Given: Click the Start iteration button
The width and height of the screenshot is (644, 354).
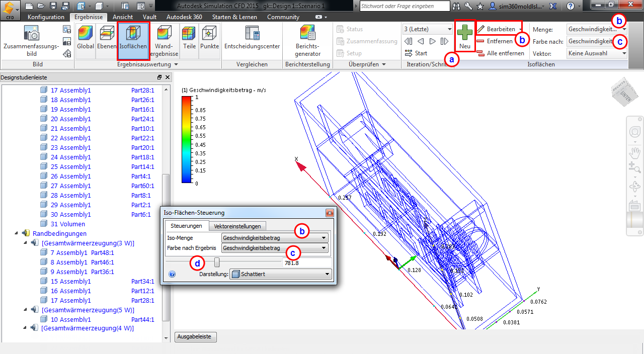Looking at the screenshot, I should click(416, 53).
